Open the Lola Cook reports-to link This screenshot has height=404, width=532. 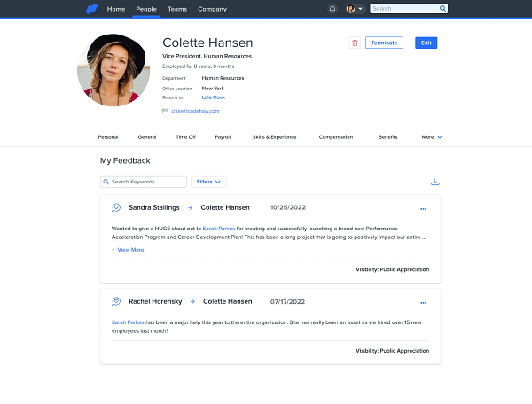(x=213, y=97)
